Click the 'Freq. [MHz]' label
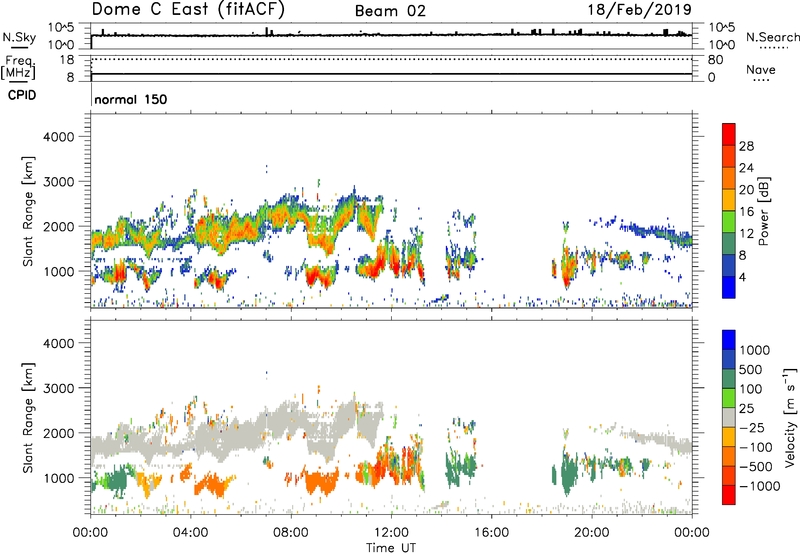The width and height of the screenshot is (800, 554). click(x=18, y=67)
